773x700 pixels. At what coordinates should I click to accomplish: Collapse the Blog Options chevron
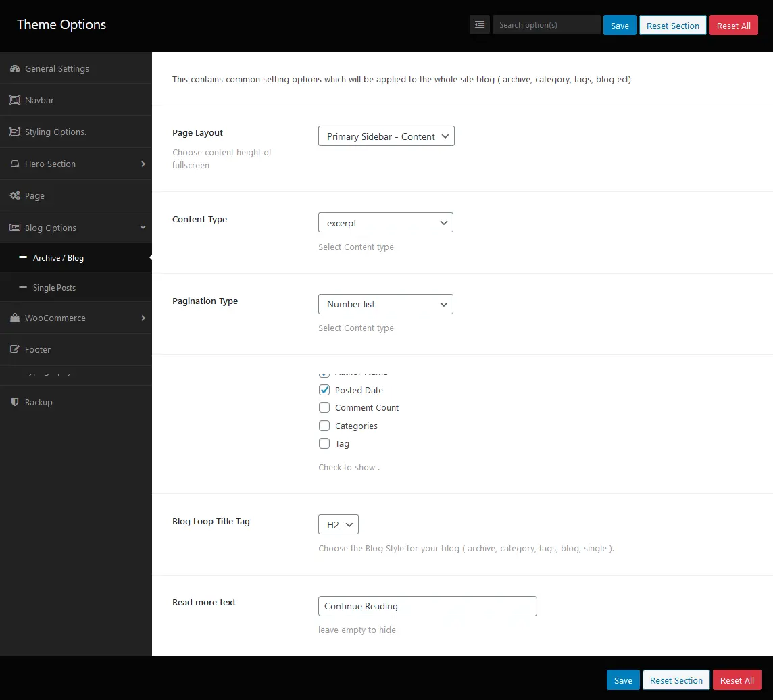143,227
